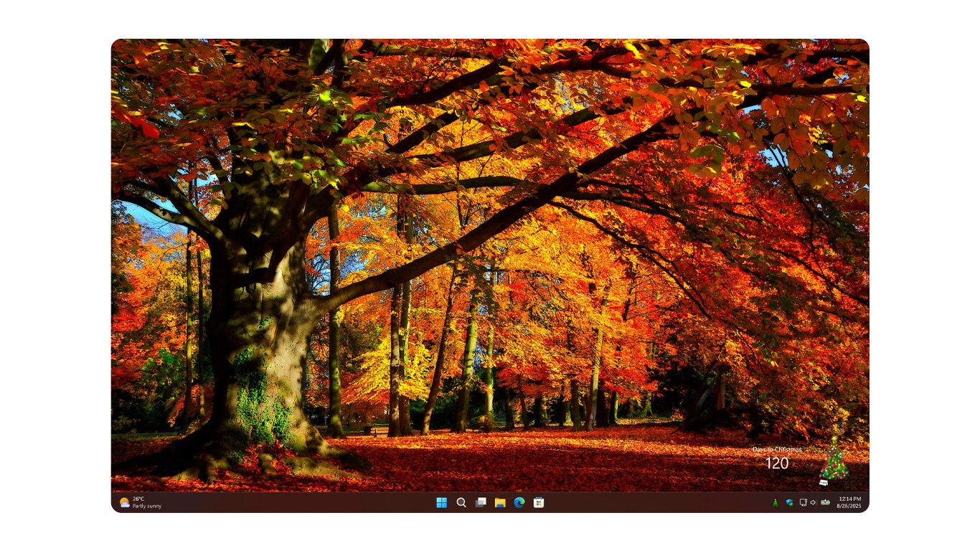Click the Partly sunny weather text
This screenshot has width=980, height=551.
pos(146,506)
